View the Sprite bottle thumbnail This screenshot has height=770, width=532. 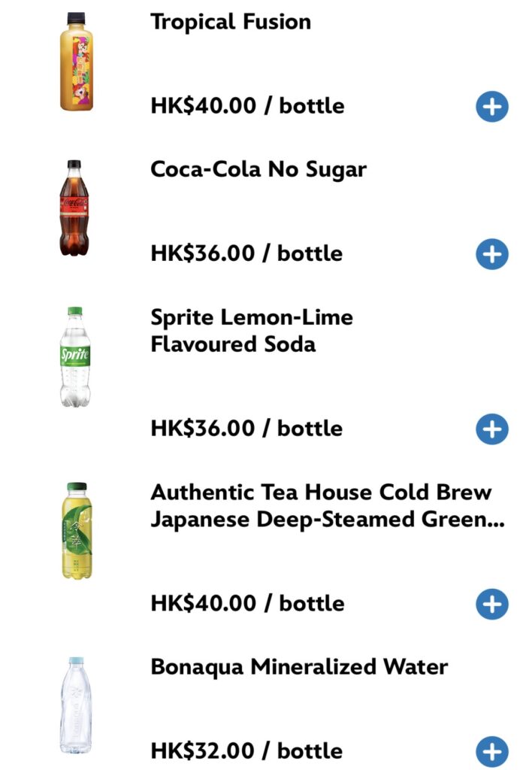75,357
